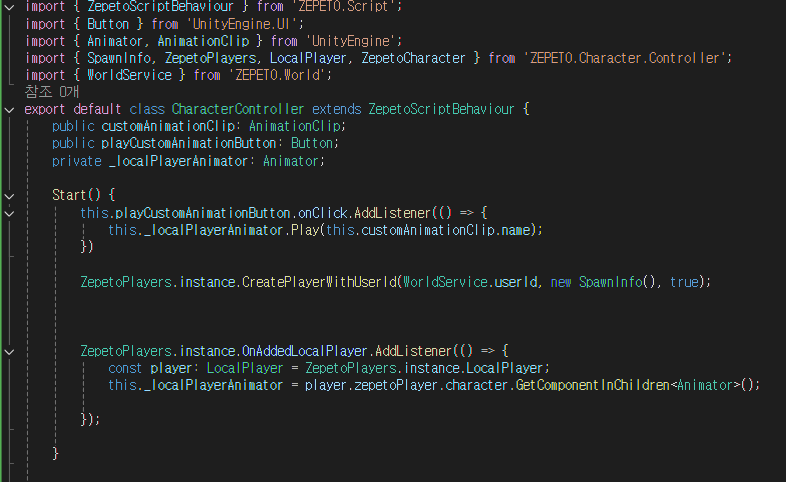Click 'ZepetoScriptBehaviour' after the extends keyword
Image resolution: width=786 pixels, height=482 pixels.
[441, 109]
